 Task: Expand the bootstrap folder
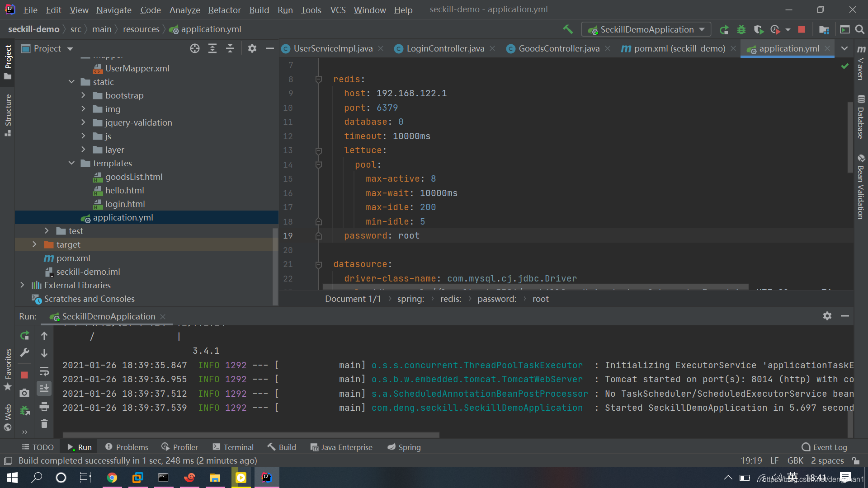pyautogui.click(x=83, y=95)
